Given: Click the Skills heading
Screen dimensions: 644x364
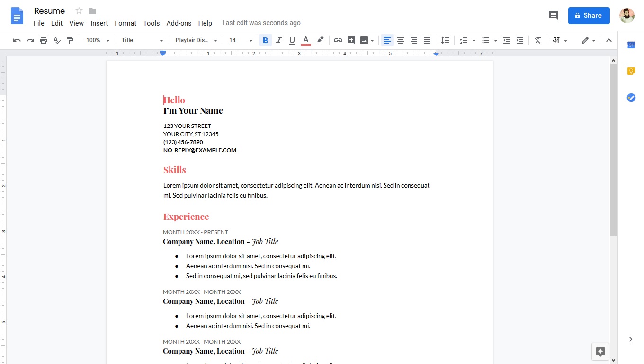Looking at the screenshot, I should coord(175,170).
